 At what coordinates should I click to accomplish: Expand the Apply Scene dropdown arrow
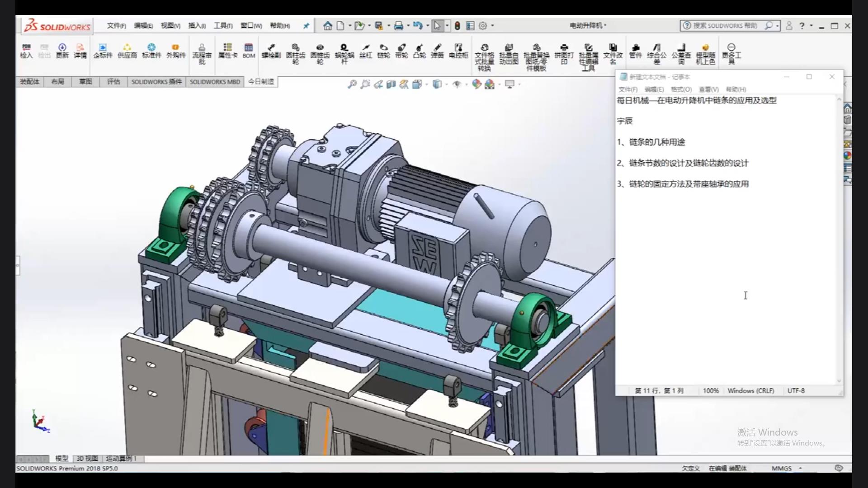500,84
